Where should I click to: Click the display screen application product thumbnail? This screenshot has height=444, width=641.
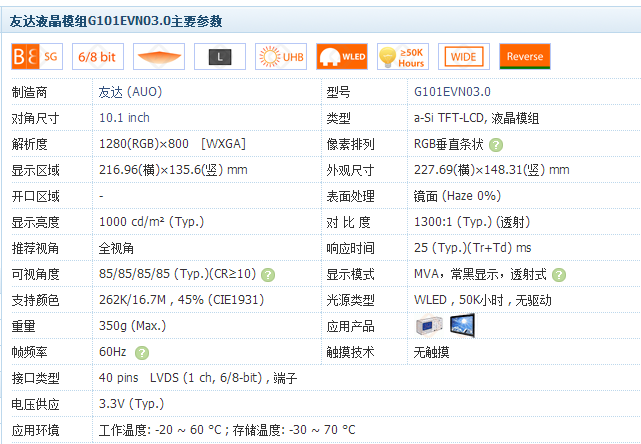[461, 325]
